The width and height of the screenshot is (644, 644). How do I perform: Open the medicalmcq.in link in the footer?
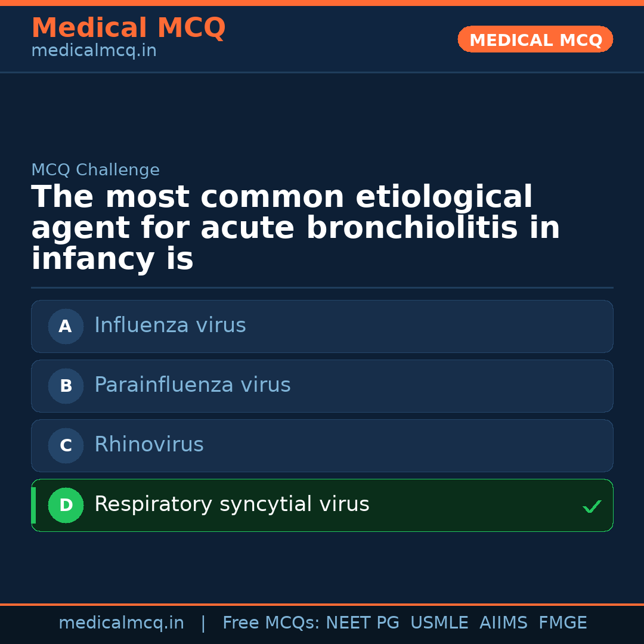(121, 623)
